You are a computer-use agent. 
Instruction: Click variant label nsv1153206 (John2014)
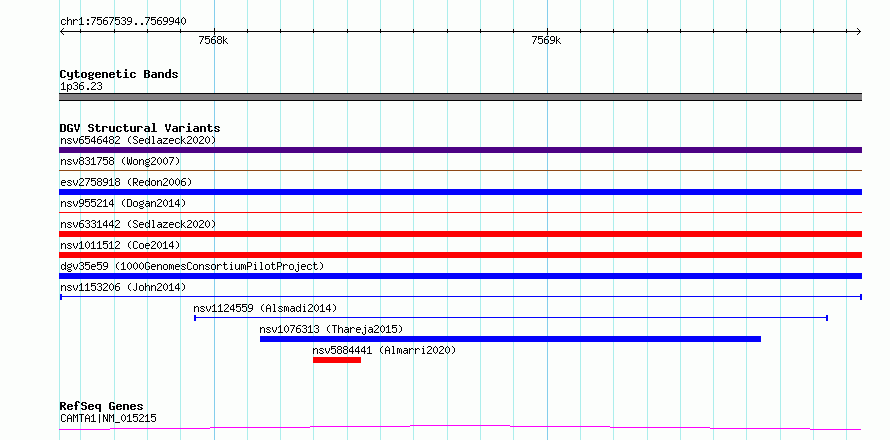[x=123, y=287]
